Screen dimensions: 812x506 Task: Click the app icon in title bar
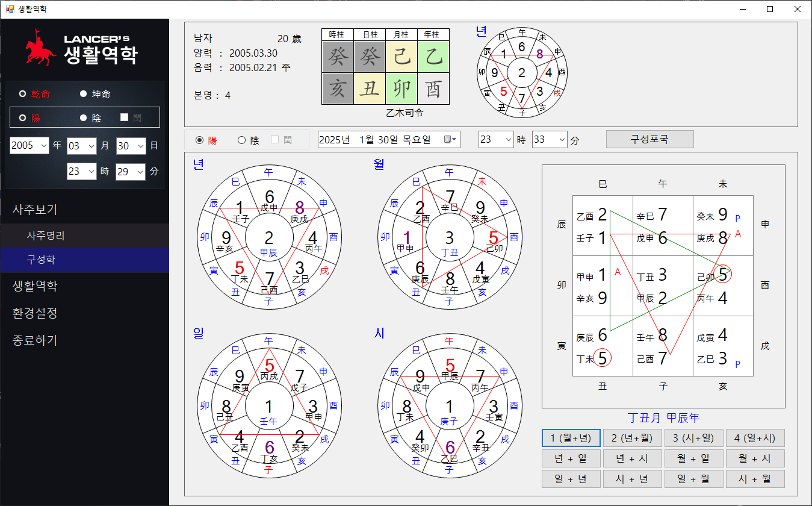click(x=10, y=9)
